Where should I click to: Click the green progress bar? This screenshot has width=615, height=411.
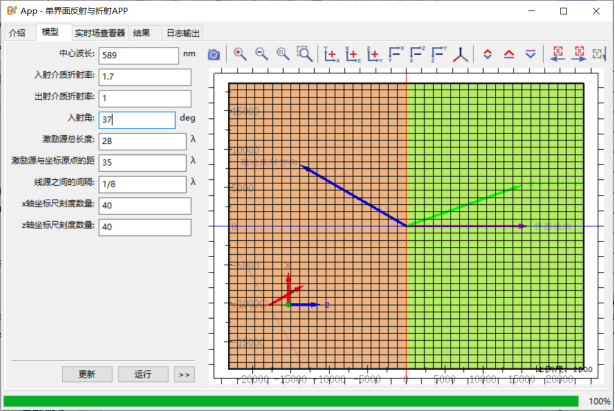(291, 401)
